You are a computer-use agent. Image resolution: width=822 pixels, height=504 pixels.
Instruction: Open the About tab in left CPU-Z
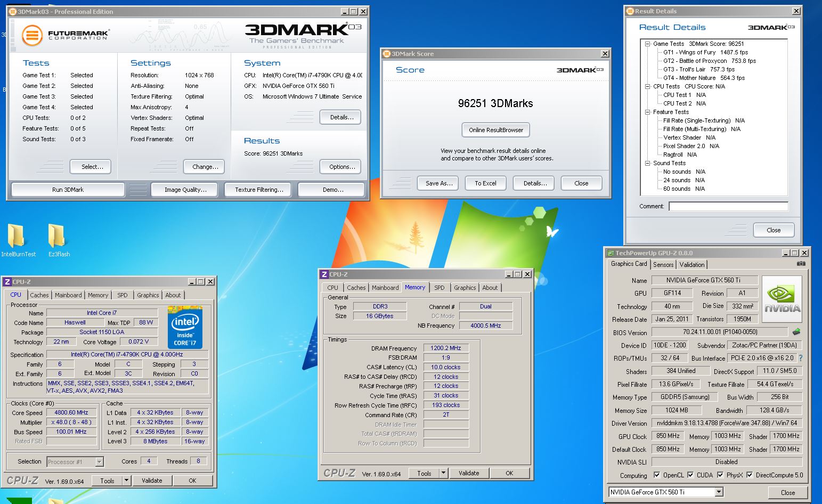point(173,295)
